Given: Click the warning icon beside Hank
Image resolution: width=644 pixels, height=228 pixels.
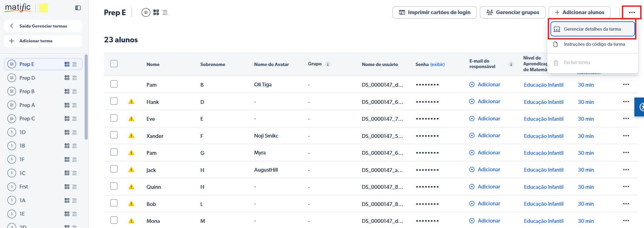Looking at the screenshot, I should pyautogui.click(x=131, y=102).
